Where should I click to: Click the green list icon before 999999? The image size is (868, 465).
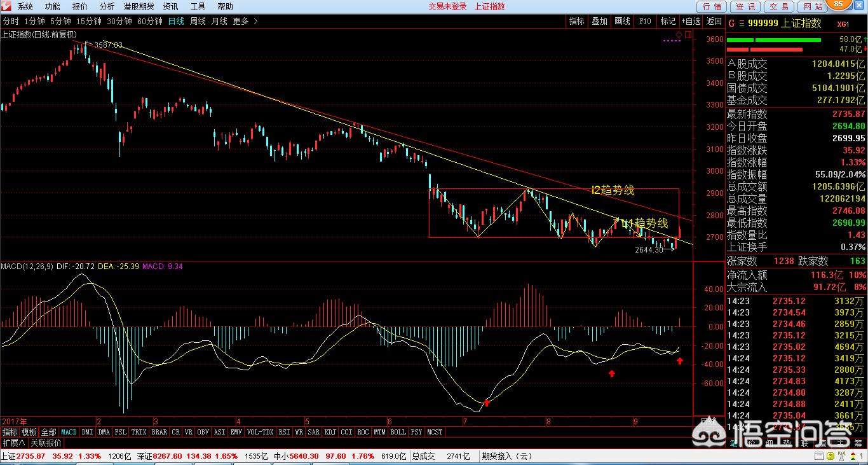click(x=740, y=24)
